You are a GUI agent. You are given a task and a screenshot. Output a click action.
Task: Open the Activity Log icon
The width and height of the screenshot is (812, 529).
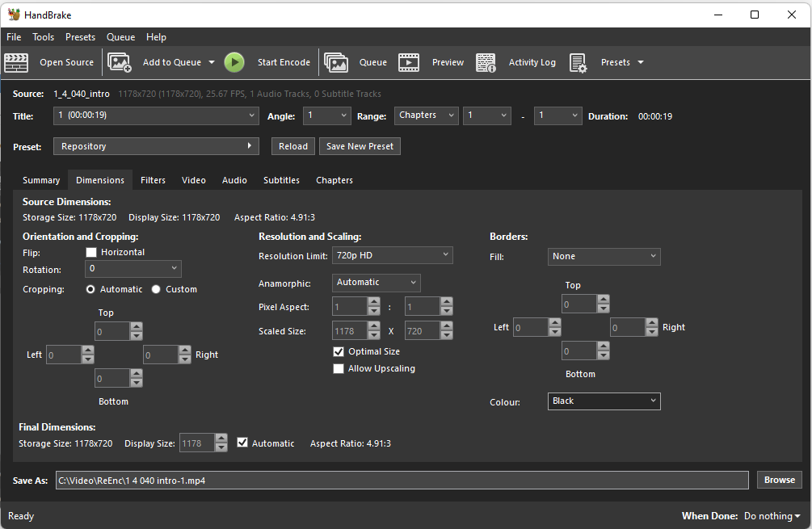pyautogui.click(x=486, y=63)
